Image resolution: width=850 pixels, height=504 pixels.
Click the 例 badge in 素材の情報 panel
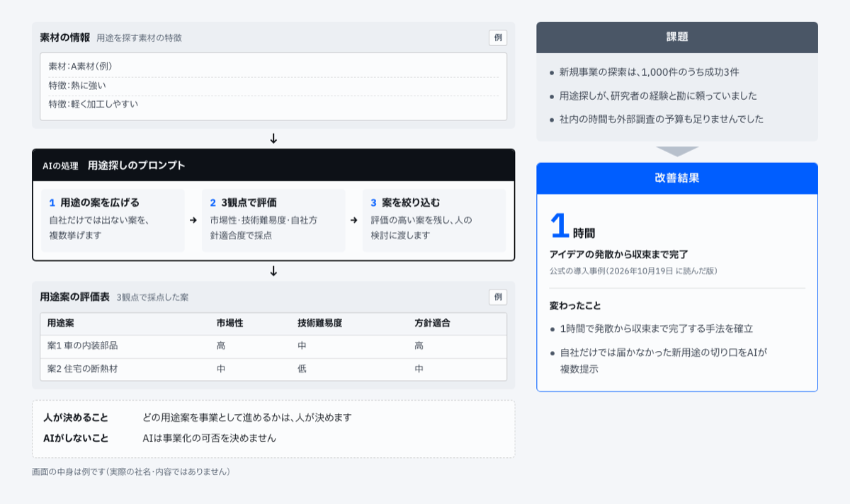coord(498,38)
